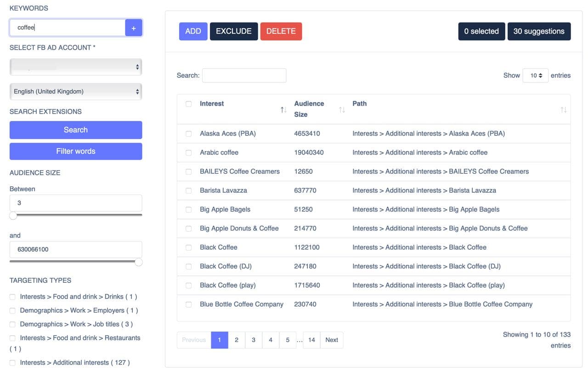This screenshot has width=588, height=372.
Task: Select current page 1 in pagination
Action: point(220,340)
